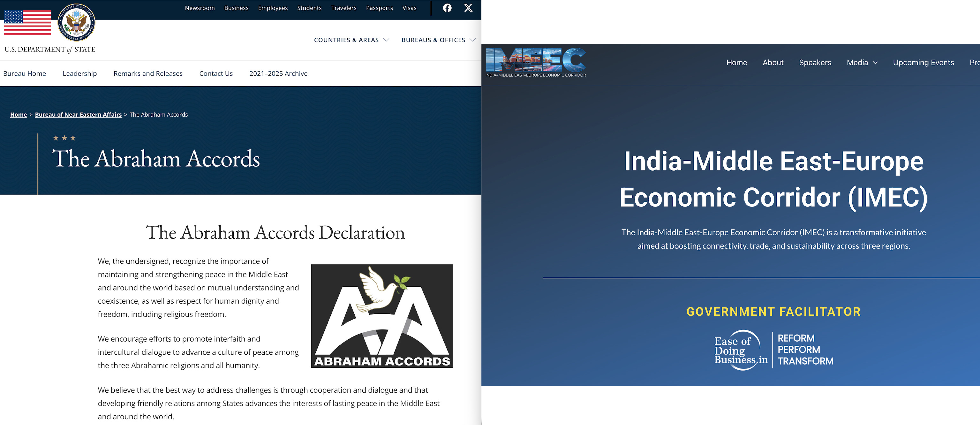
Task: Click the American flag icon
Action: (27, 22)
